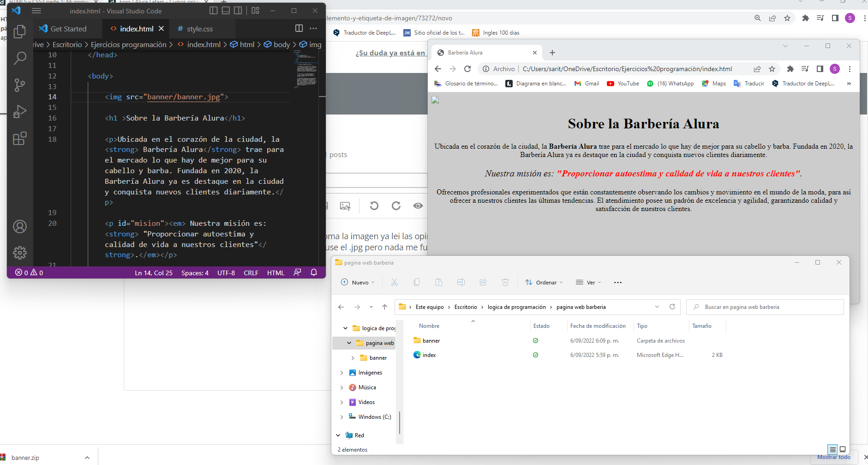Click the Buscar en pagina web barberia field
This screenshot has width=868, height=465.
(765, 307)
